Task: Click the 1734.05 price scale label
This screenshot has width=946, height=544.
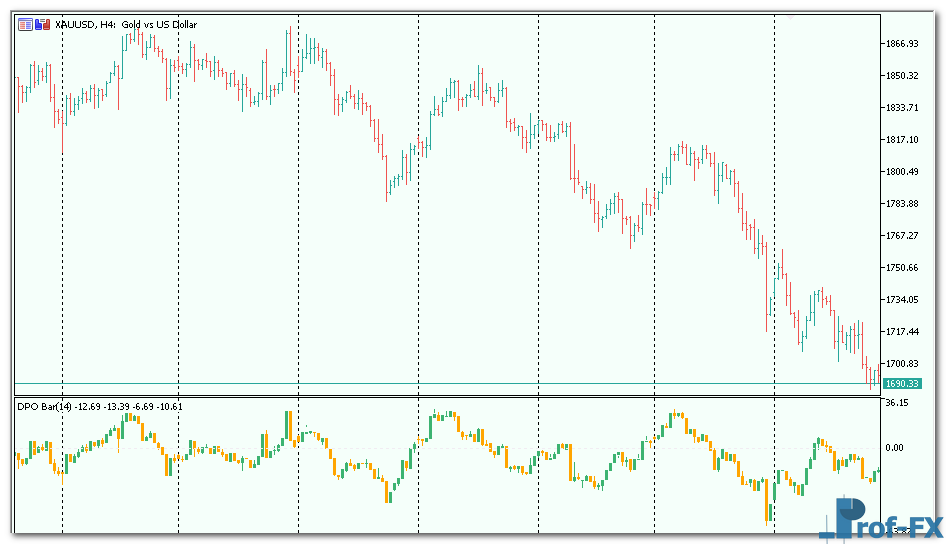Action: [x=902, y=300]
